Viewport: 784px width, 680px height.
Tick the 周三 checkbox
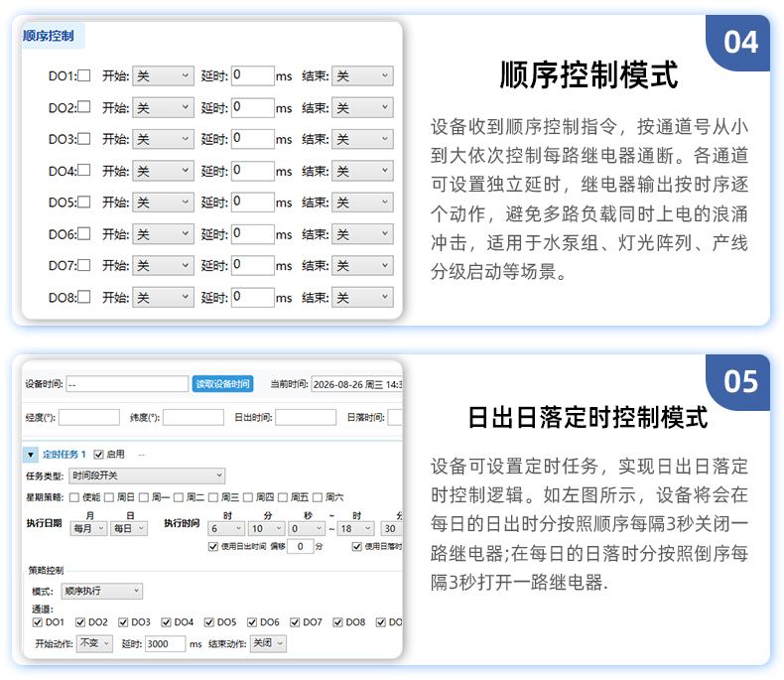[213, 497]
